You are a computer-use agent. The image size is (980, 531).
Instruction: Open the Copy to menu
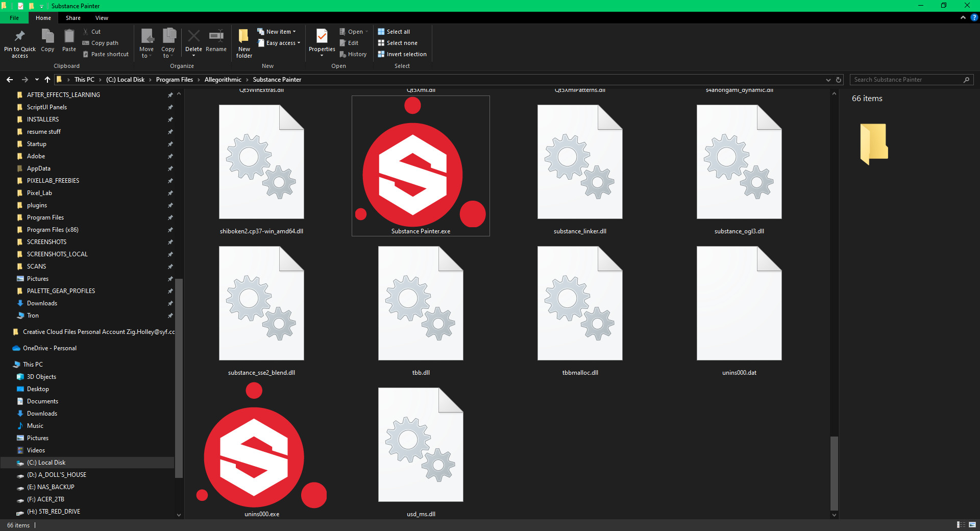(x=168, y=43)
